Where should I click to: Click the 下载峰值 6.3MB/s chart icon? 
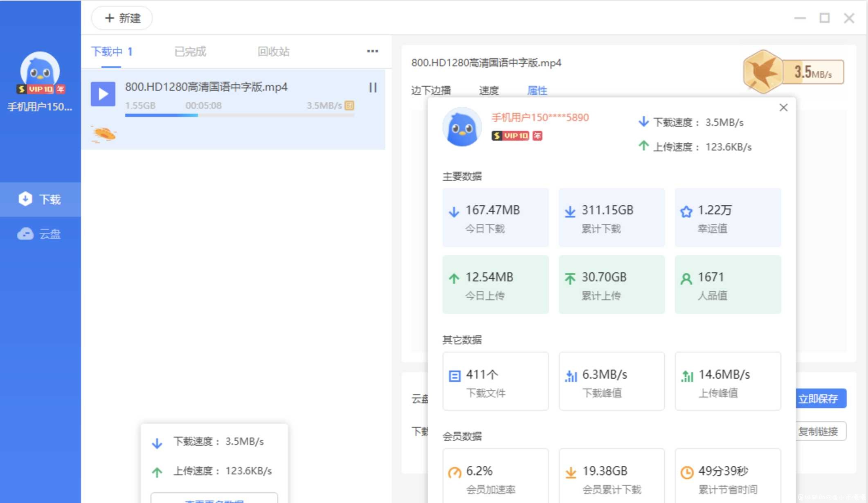pos(571,376)
